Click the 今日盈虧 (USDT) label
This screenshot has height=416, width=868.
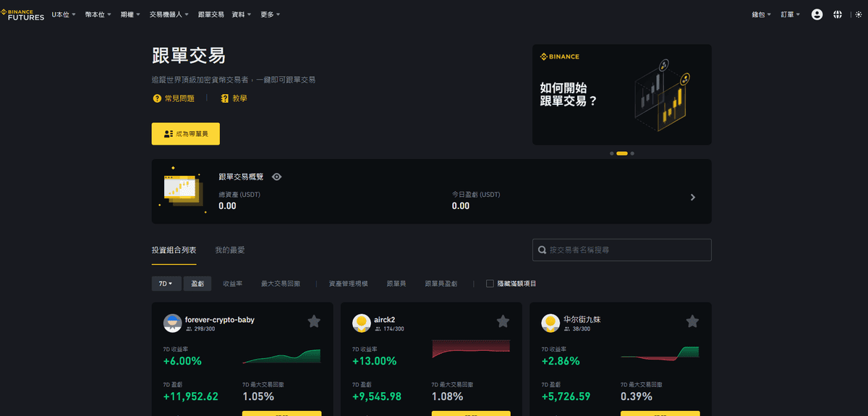476,195
